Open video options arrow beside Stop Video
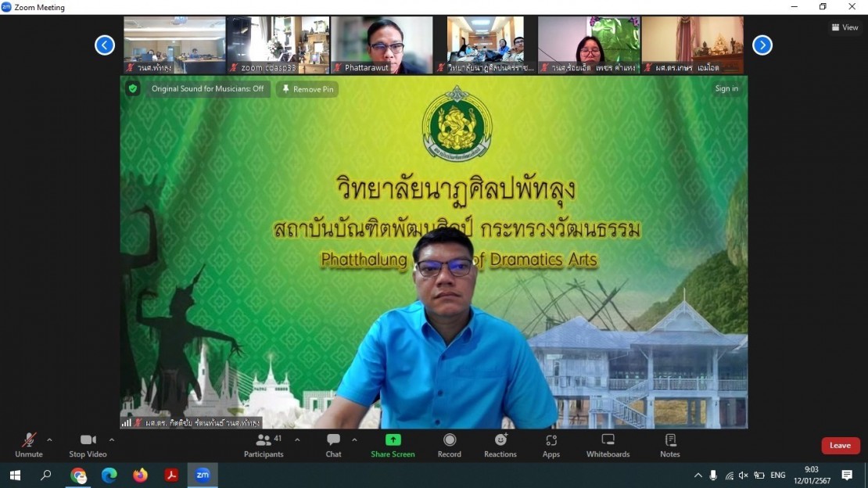This screenshot has height=488, width=868. click(112, 440)
